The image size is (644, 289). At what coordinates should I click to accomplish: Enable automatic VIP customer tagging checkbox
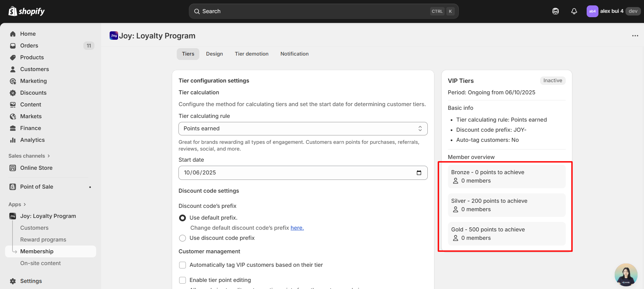point(183,265)
